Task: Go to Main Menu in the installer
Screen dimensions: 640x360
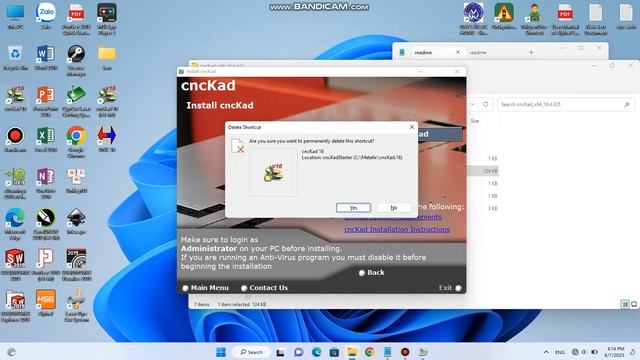Action: (205, 288)
